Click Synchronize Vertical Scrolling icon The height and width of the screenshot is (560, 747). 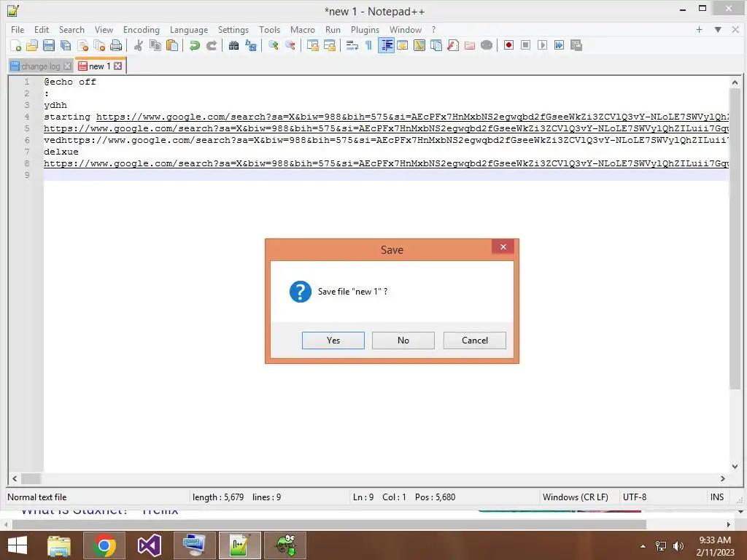click(312, 45)
